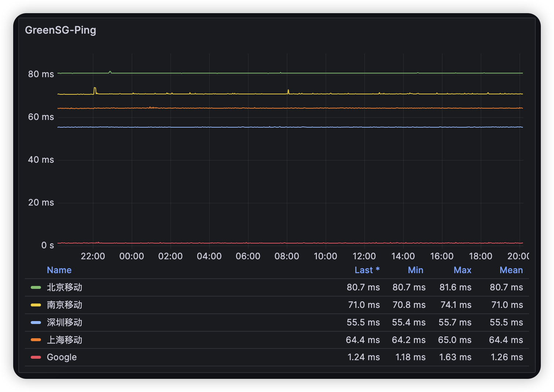Click the Min column header to sort
The image size is (554, 392).
coord(415,270)
